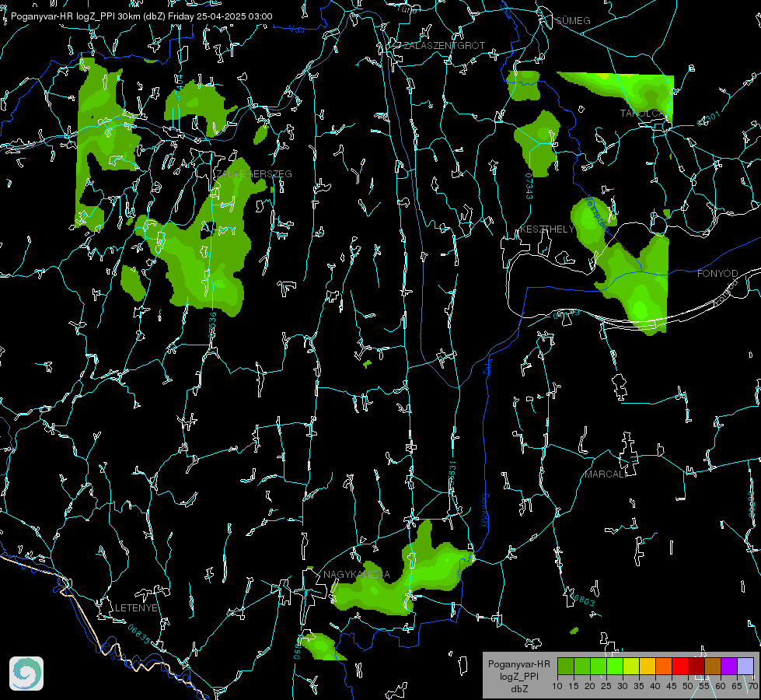Click the ZALASZENTGRÓT city label
This screenshot has width=761, height=700.
click(445, 46)
